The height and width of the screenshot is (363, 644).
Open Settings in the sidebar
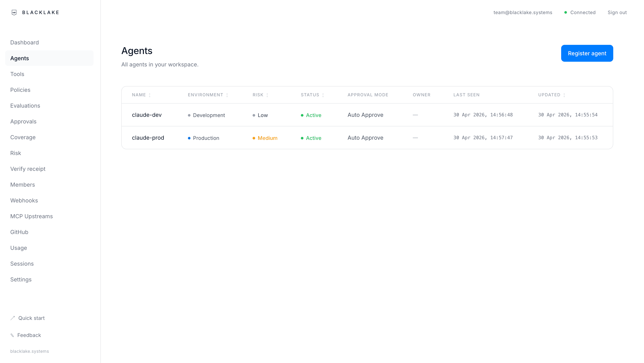point(21,280)
